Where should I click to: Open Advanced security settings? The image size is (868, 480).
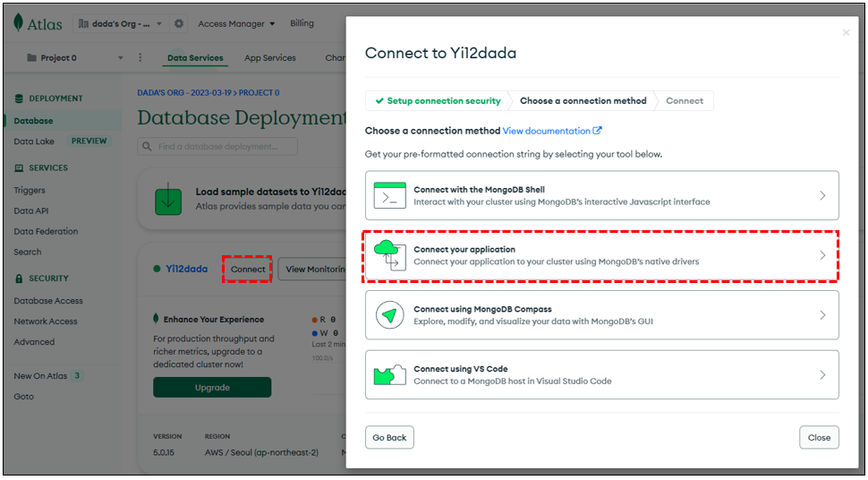(34, 341)
